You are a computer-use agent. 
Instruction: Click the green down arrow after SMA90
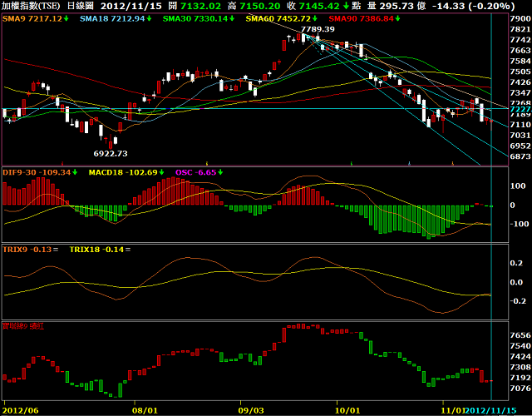pos(397,18)
